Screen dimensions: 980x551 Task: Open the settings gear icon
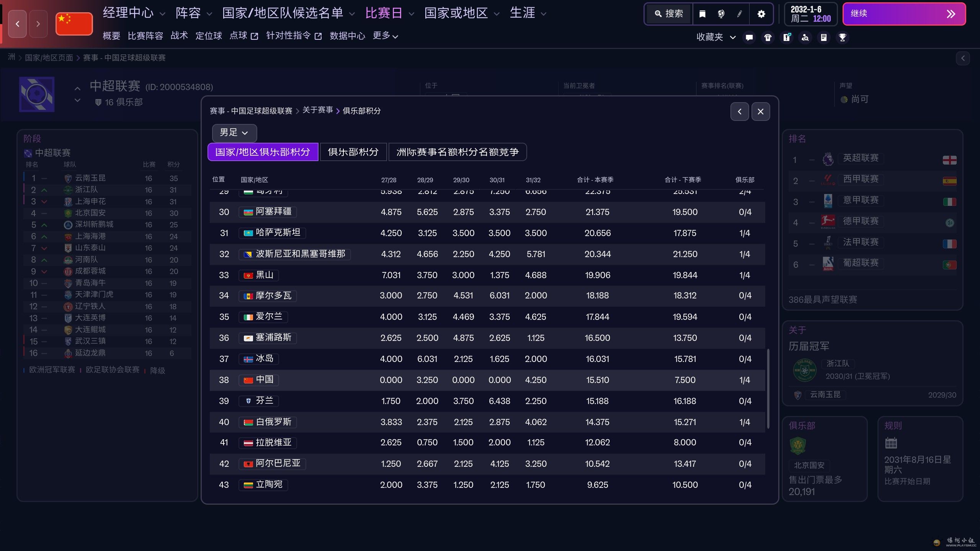761,14
